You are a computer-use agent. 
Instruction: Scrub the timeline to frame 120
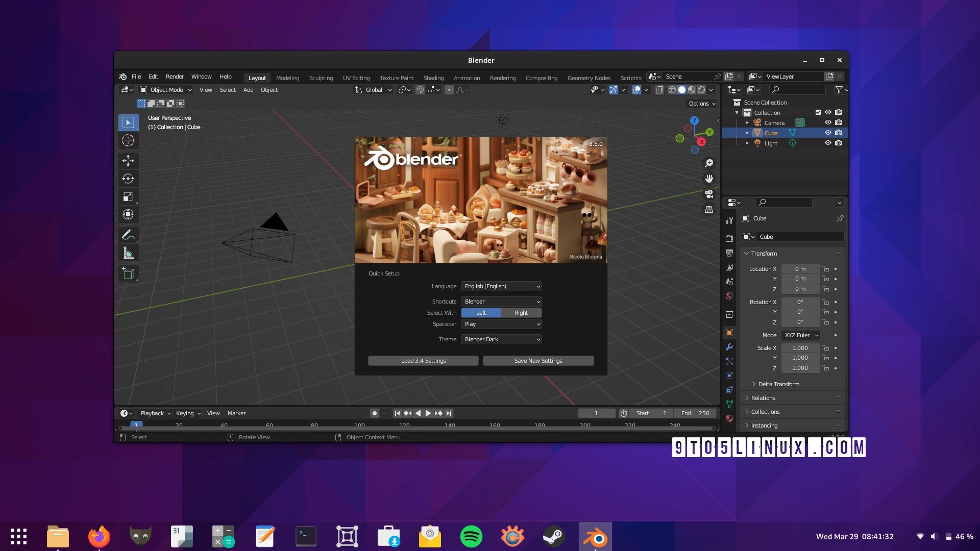[404, 425]
